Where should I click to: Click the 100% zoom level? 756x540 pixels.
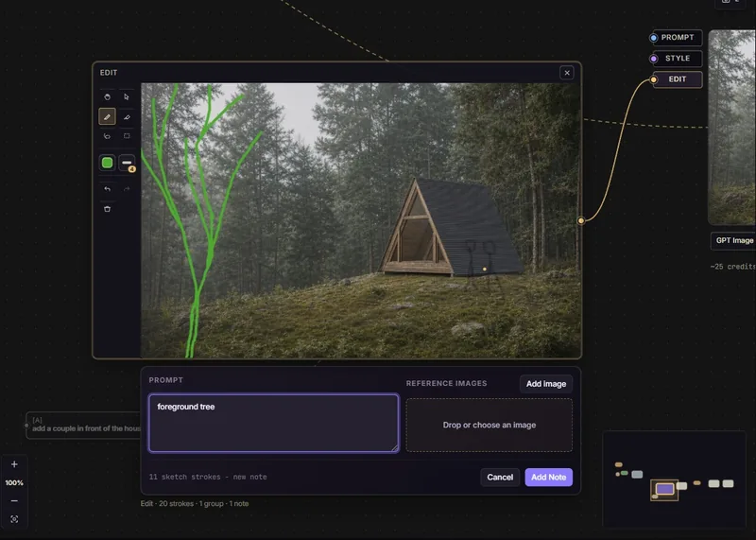(x=14, y=482)
